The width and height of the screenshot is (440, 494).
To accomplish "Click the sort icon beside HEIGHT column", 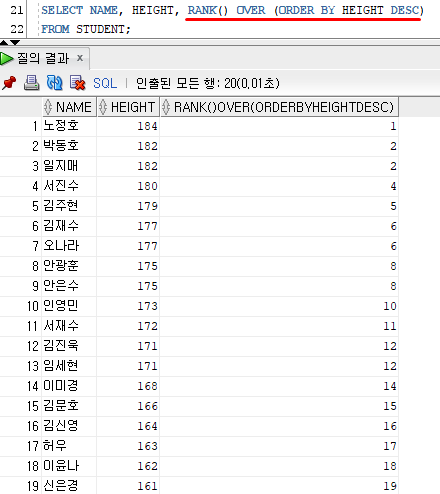I will point(103,107).
